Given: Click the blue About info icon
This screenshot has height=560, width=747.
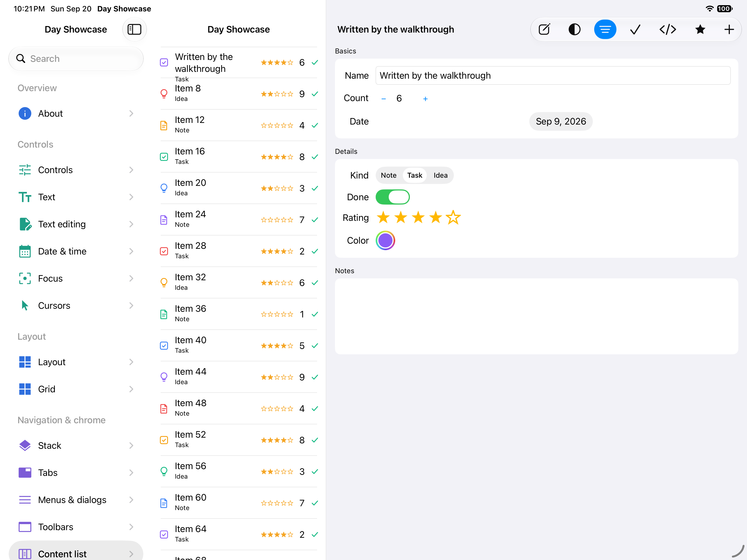Looking at the screenshot, I should tap(25, 113).
